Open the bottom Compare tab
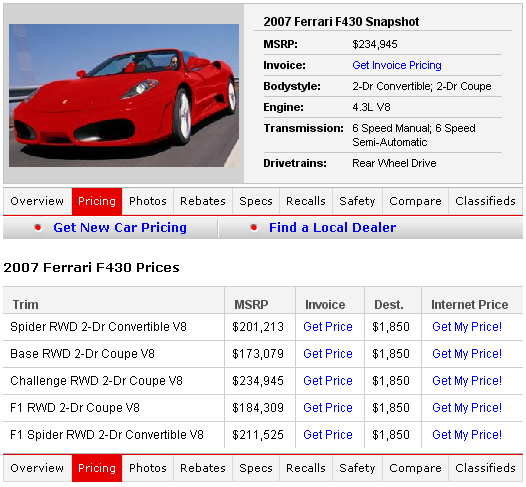Screen dimensions: 526x487 (415, 468)
